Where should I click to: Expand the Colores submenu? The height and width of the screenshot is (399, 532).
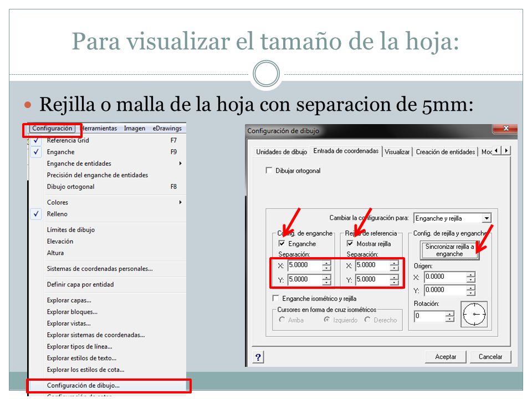point(107,202)
